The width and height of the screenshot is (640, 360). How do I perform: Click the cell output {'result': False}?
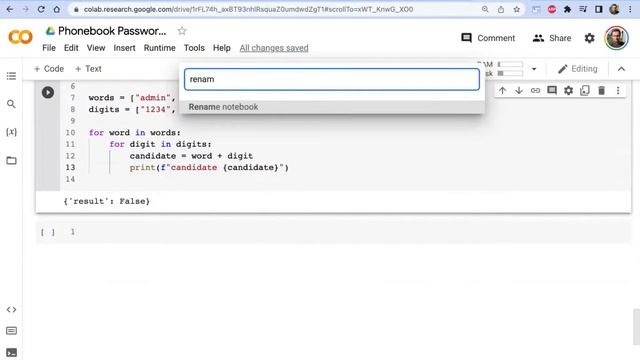click(x=107, y=201)
